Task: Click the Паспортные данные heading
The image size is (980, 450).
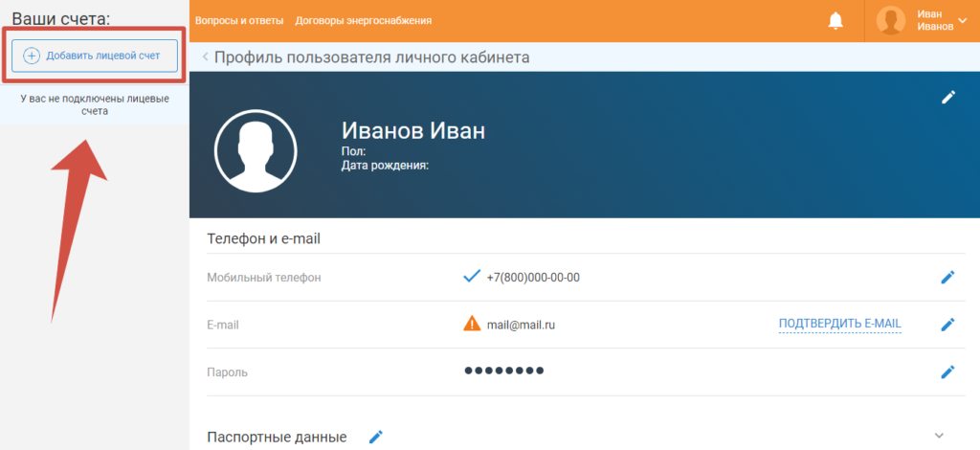Action: [277, 437]
